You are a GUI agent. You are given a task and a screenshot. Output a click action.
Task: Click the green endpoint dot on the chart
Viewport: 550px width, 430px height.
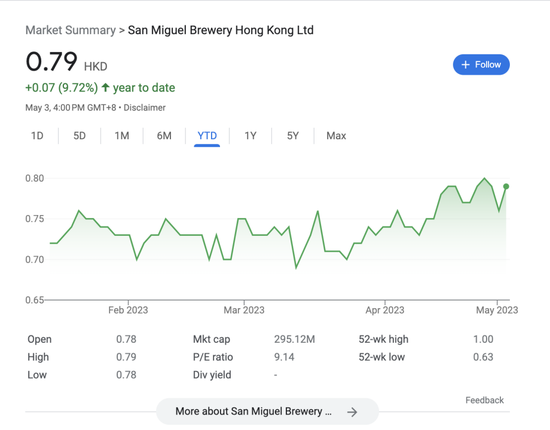coord(506,187)
